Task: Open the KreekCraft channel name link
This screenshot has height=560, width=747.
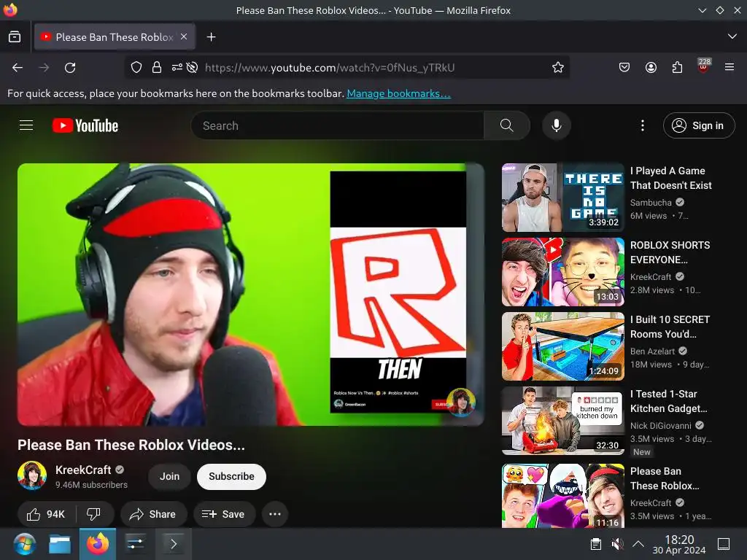Action: click(x=83, y=470)
